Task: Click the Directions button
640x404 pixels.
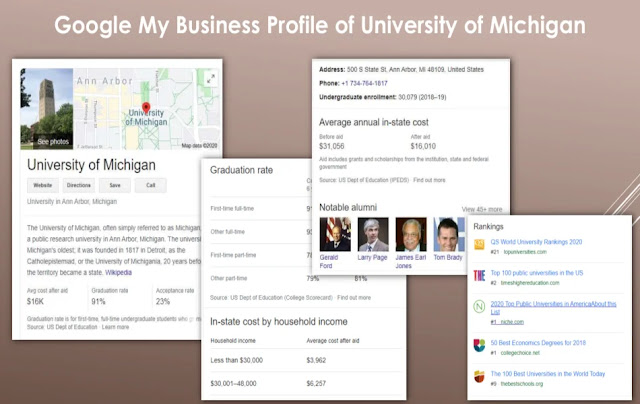Action: click(x=79, y=185)
